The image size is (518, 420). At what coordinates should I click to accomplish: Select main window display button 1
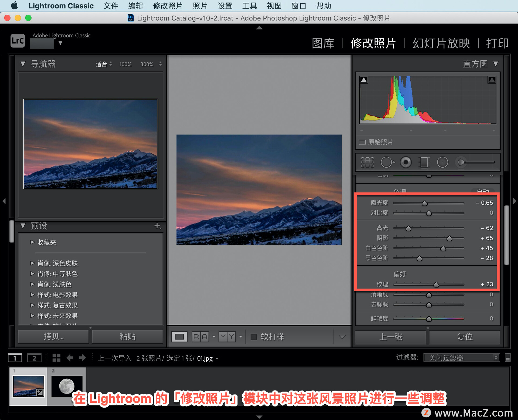coord(15,358)
